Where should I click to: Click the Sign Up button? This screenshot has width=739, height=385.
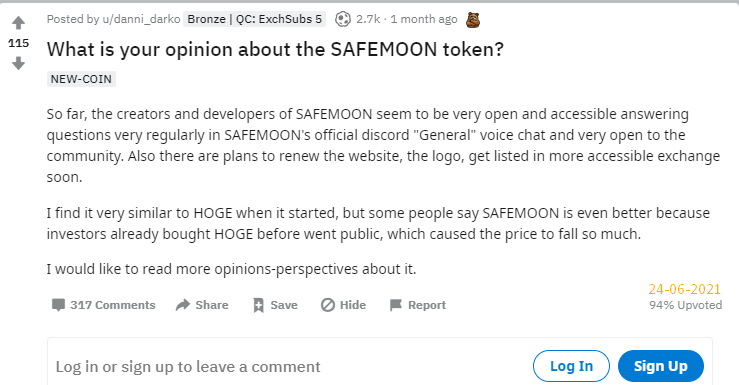click(661, 366)
